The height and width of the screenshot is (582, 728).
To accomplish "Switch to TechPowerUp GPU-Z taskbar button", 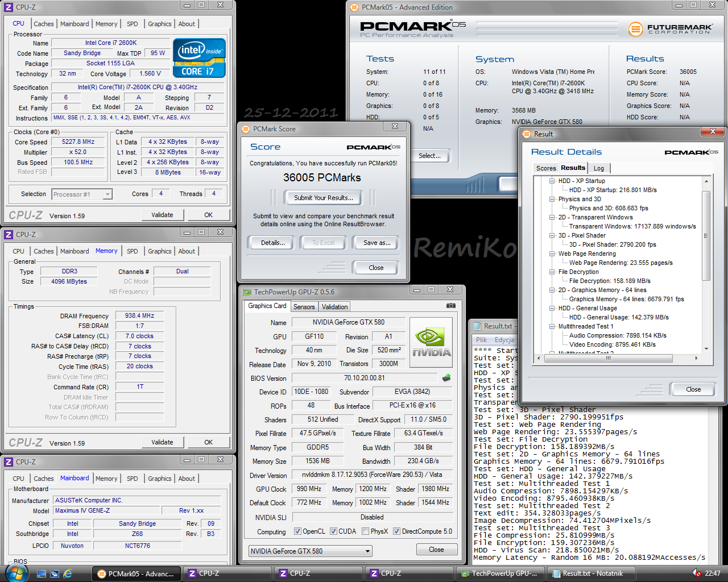I will point(500,573).
